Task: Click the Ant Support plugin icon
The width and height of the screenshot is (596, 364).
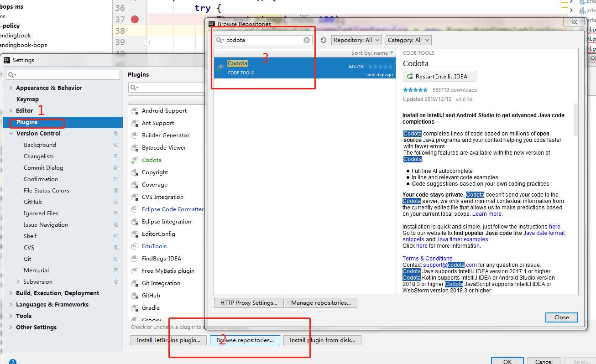Action: [x=135, y=123]
